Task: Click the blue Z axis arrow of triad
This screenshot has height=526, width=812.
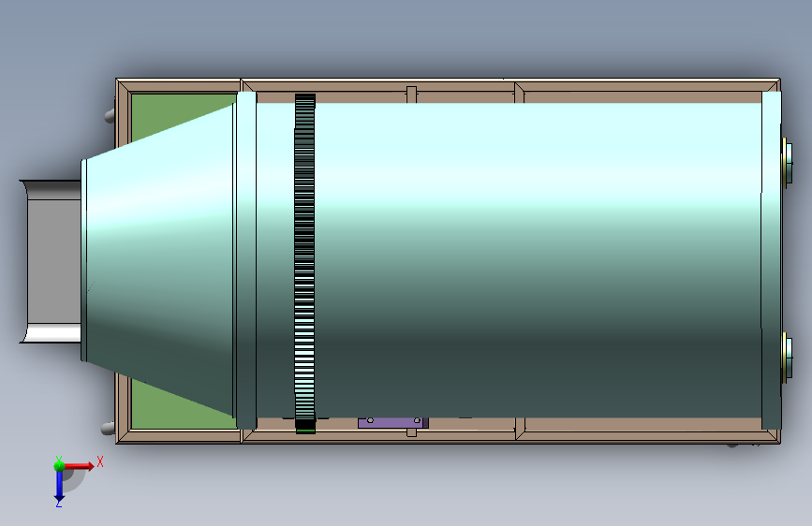Action: [59, 487]
